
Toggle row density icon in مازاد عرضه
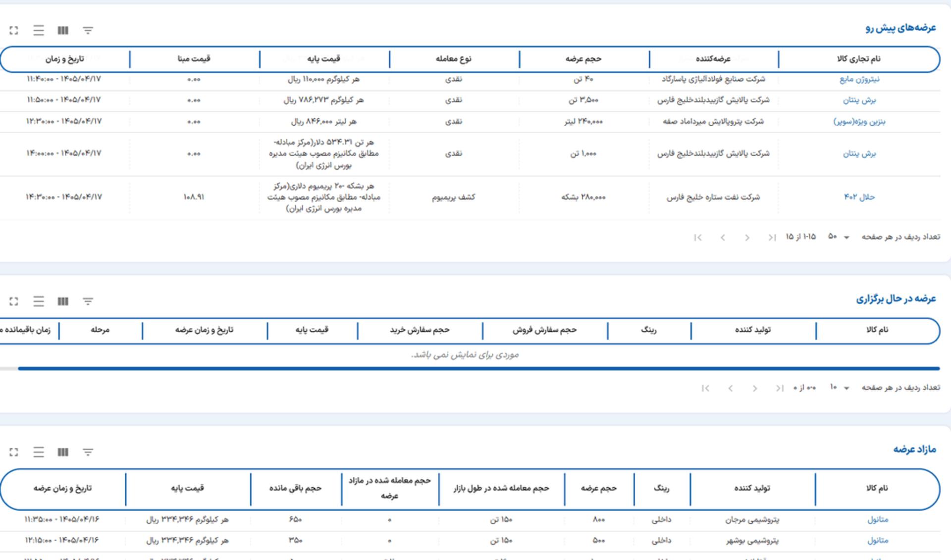(39, 452)
